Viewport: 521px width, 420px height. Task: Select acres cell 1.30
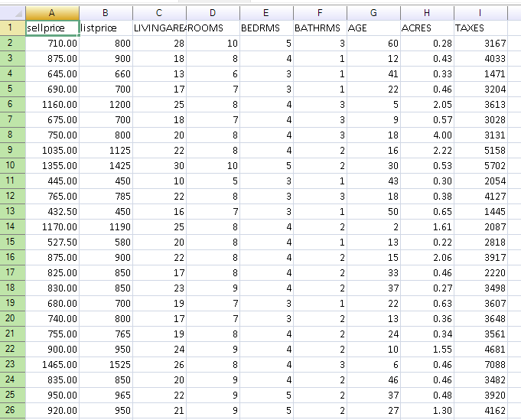427,410
